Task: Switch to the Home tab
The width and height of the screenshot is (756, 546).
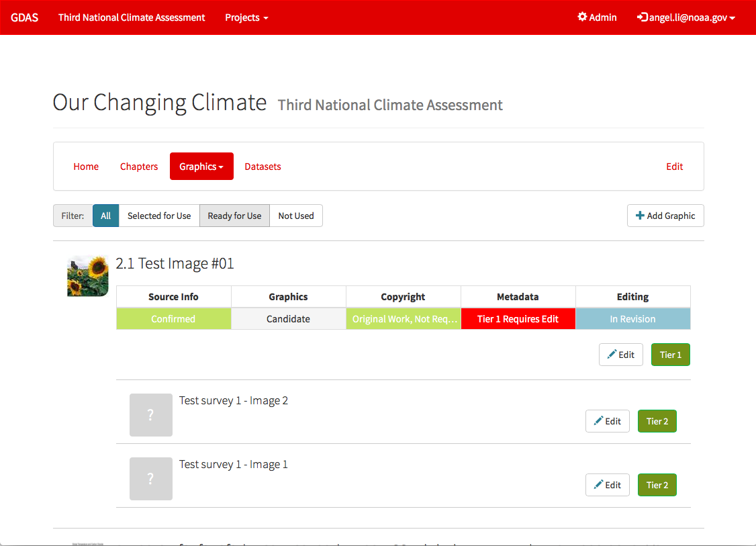Action: [86, 167]
